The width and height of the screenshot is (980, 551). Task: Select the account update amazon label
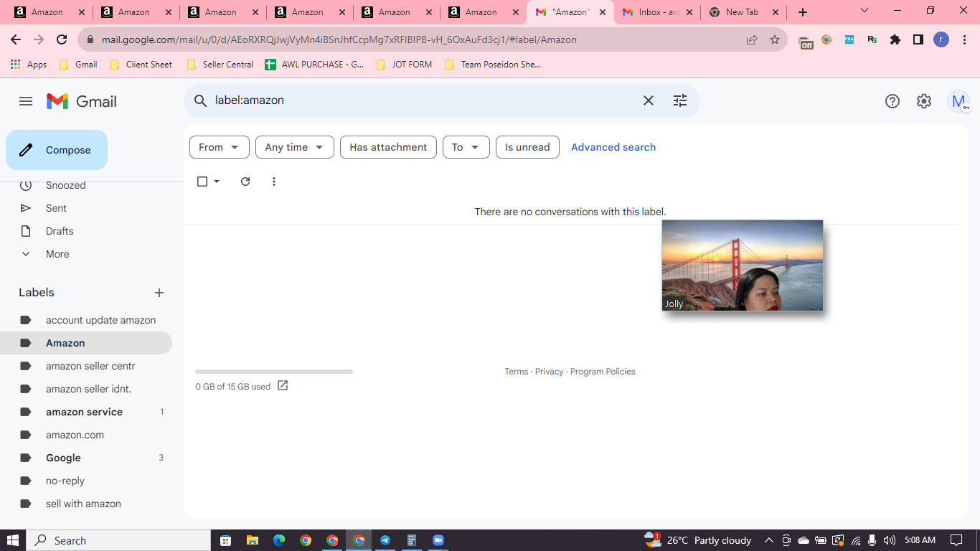coord(86,320)
